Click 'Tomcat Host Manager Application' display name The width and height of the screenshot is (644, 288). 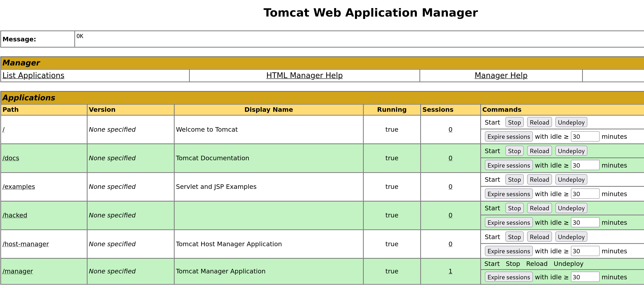click(229, 244)
